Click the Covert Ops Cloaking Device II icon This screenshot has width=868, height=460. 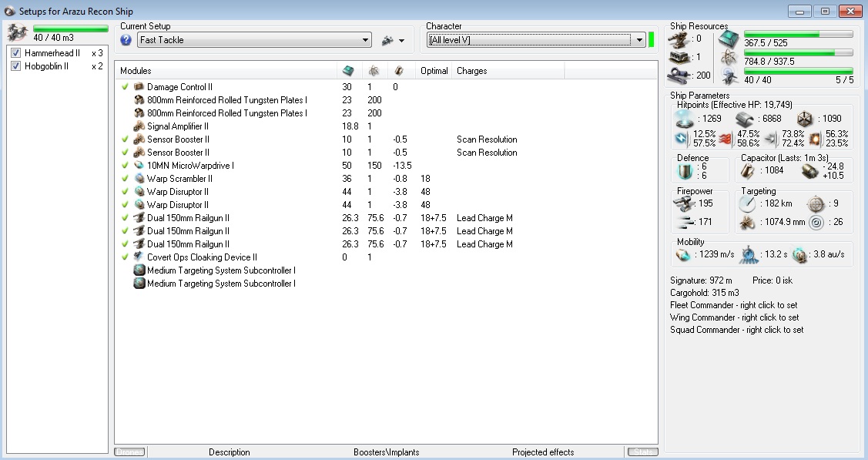[139, 257]
